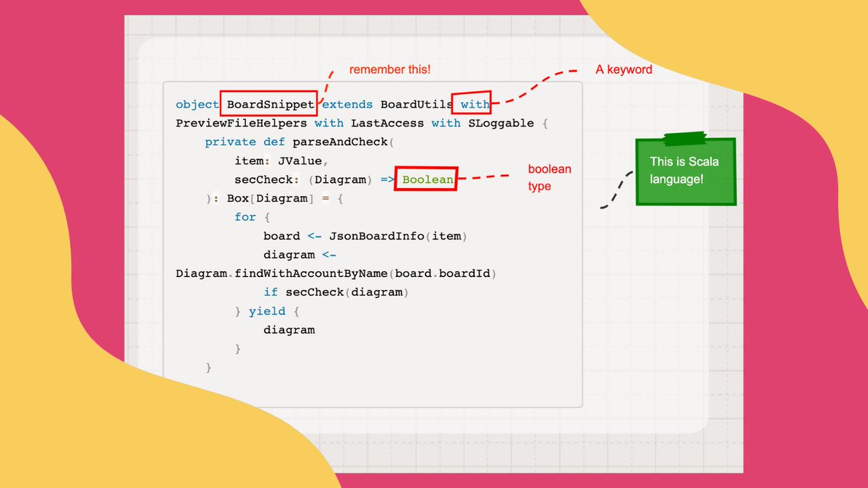
Task: Select the 'SLoggable' trait name
Action: coord(501,123)
